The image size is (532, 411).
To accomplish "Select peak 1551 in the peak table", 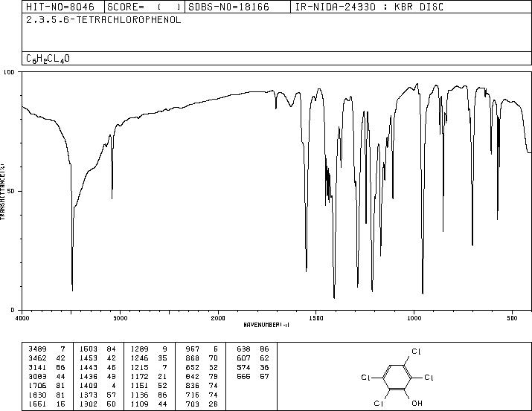I will [x=37, y=404].
